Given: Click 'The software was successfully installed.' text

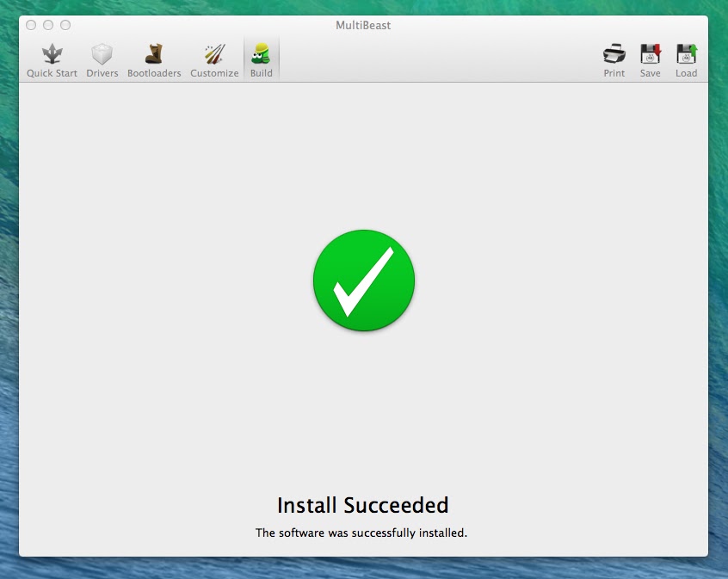Looking at the screenshot, I should coord(361,533).
